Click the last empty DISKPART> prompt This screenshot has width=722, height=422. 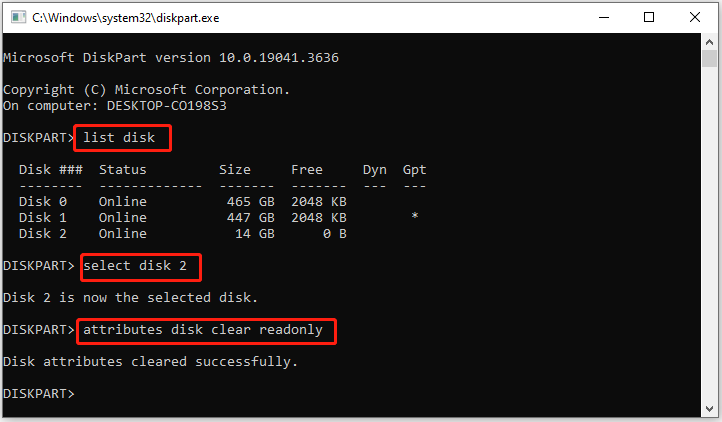(39, 393)
